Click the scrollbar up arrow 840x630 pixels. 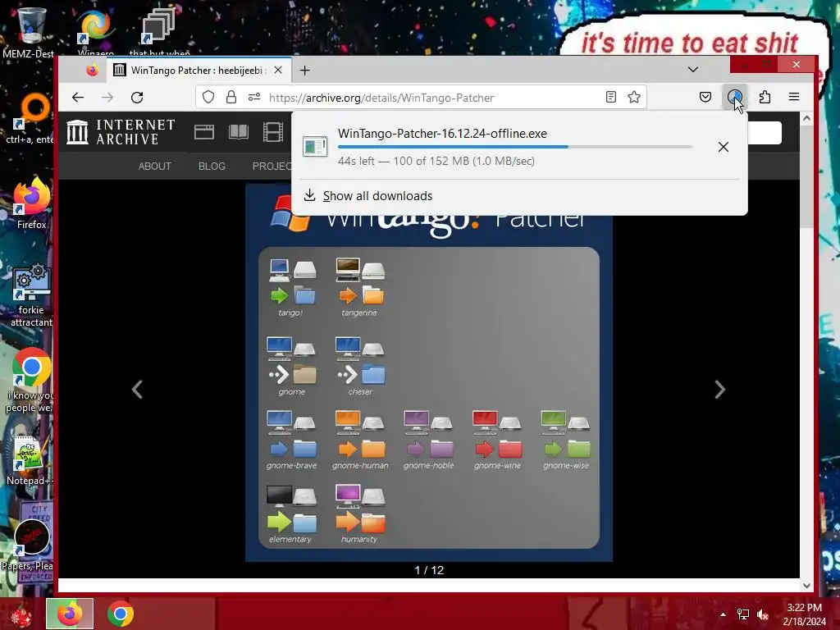click(806, 118)
